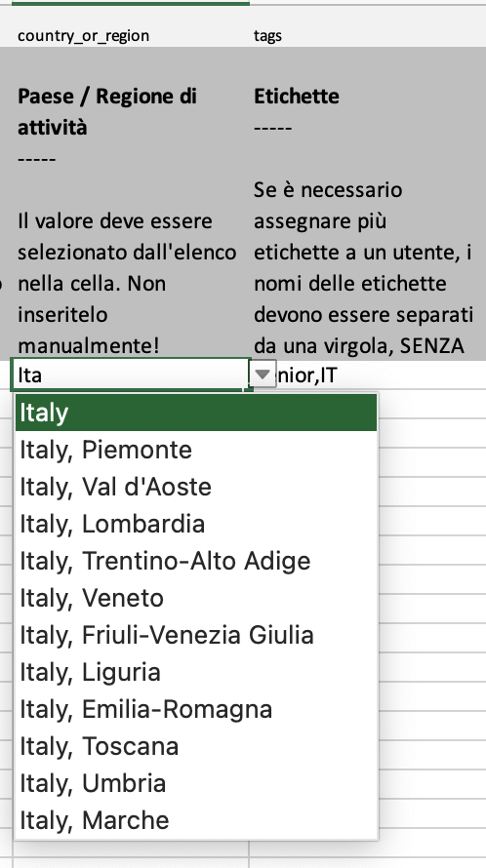The image size is (486, 868).
Task: Choose Italy, Piemonte option
Action: click(x=196, y=450)
